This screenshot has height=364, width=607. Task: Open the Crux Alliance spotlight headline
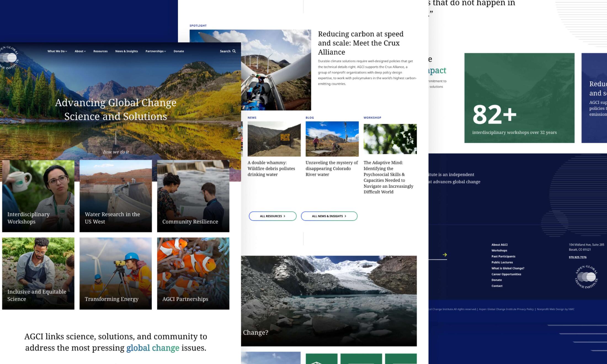[361, 43]
